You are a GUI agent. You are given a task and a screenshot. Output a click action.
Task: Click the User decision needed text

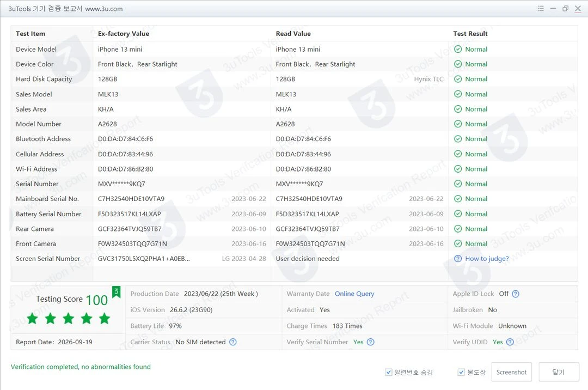[308, 259]
